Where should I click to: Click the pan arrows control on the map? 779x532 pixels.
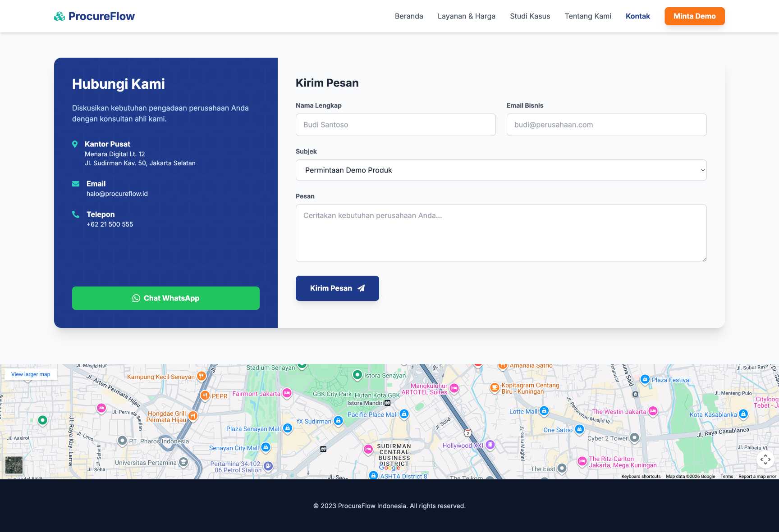(766, 459)
